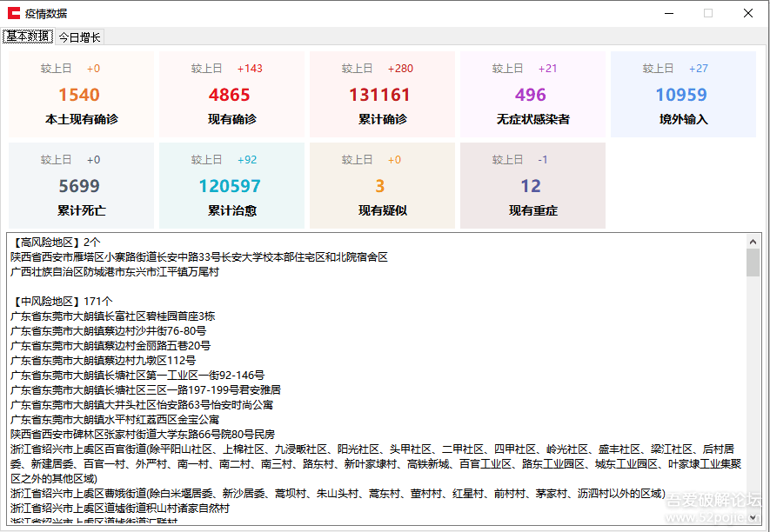770x532 pixels.
Task: Click the +21 change value above 496
Action: [547, 68]
